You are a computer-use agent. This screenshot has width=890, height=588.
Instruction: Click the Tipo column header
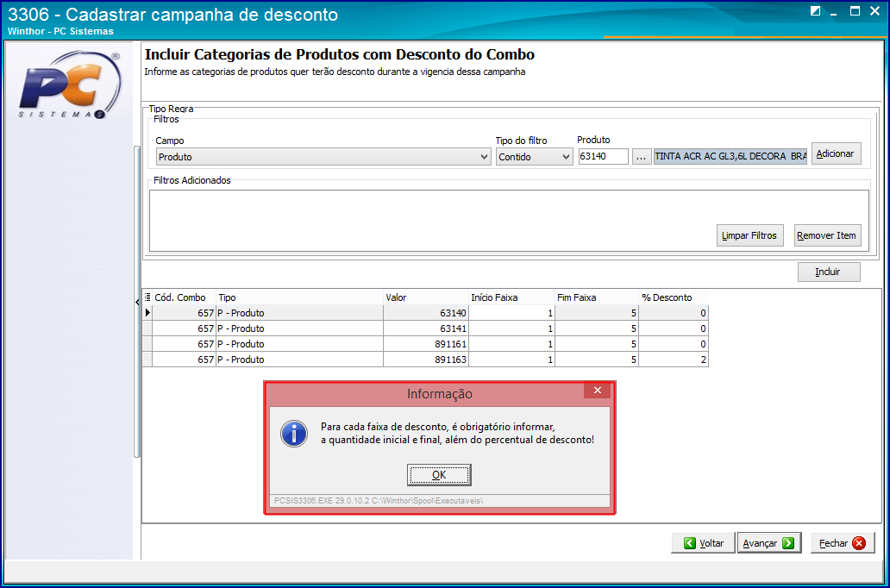tap(300, 297)
